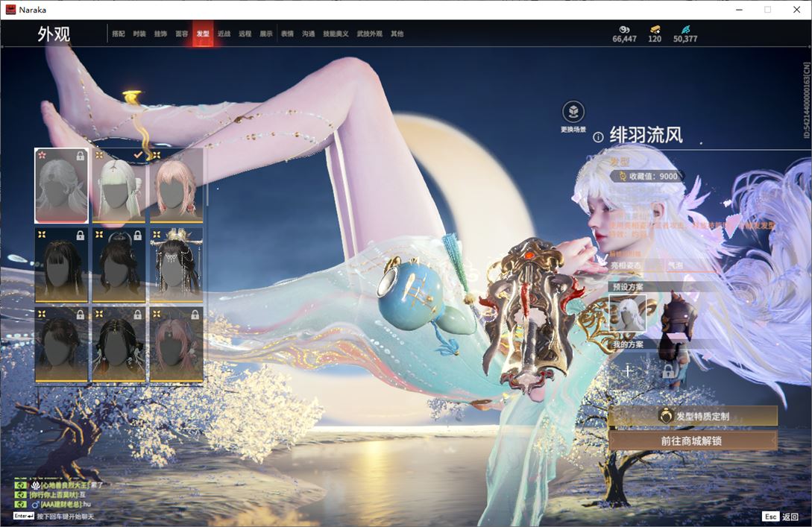Switch to the 远程 tab
Image resolution: width=812 pixels, height=527 pixels.
(x=245, y=34)
